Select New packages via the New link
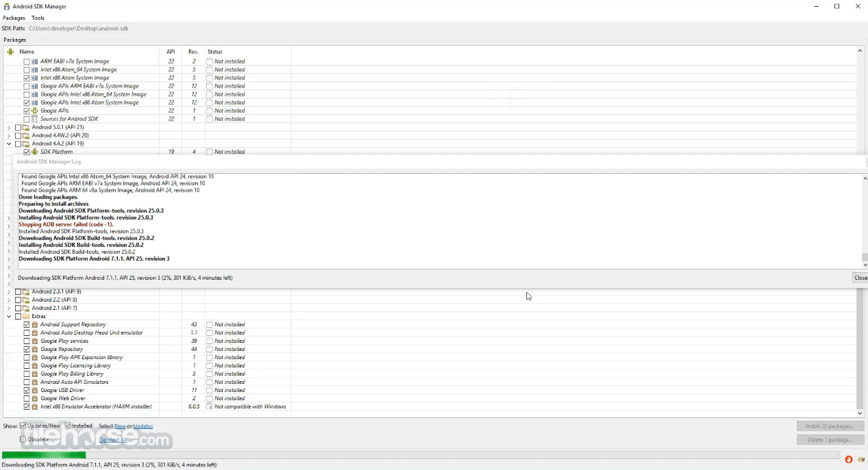Image resolution: width=868 pixels, height=470 pixels. pos(120,426)
